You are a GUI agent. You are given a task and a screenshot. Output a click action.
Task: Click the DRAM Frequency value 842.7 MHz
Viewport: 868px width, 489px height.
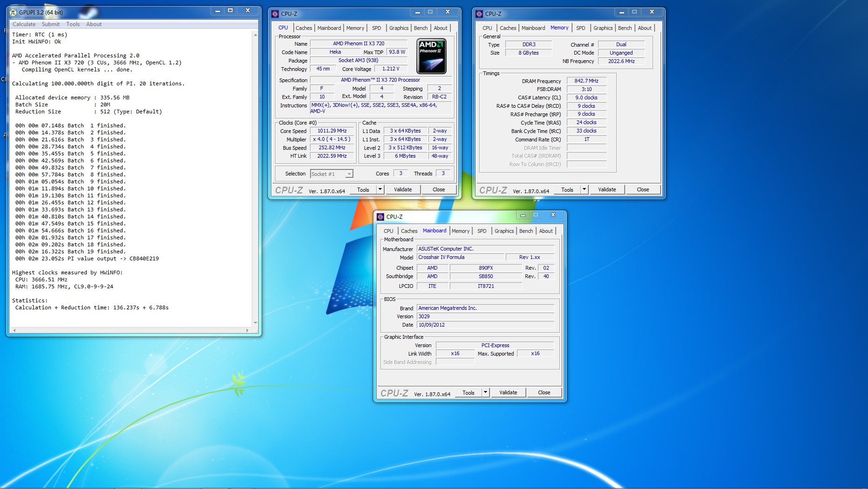coord(586,81)
